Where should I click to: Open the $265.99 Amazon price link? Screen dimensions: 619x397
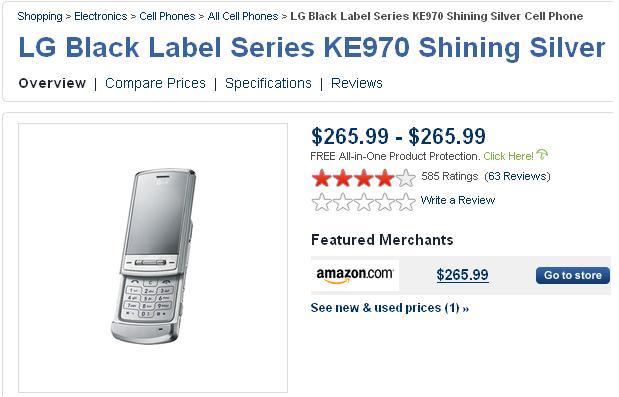point(462,275)
